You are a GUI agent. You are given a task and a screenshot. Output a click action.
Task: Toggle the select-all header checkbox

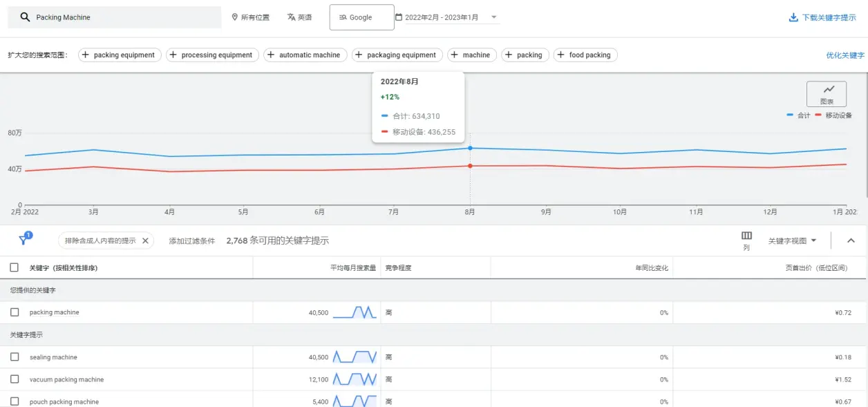(15, 267)
